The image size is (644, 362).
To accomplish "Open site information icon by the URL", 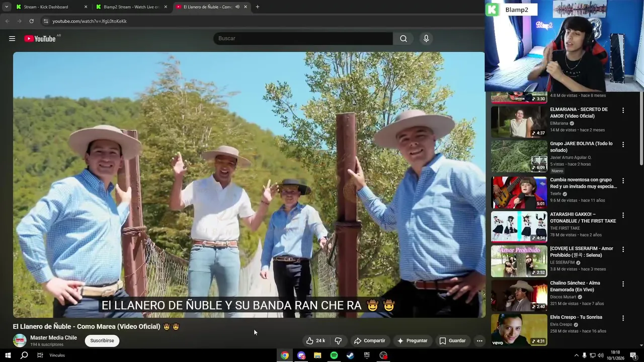I will 46,21.
